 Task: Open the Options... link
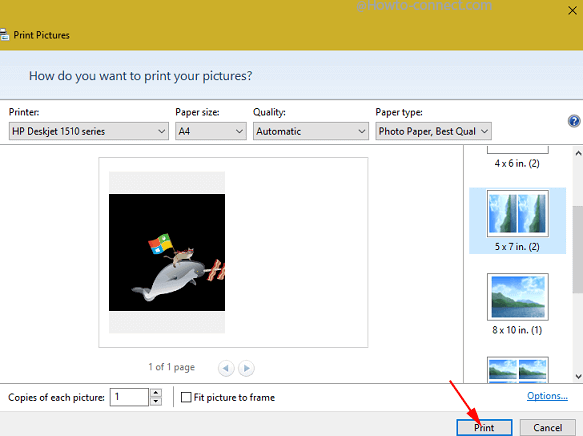[x=547, y=396]
